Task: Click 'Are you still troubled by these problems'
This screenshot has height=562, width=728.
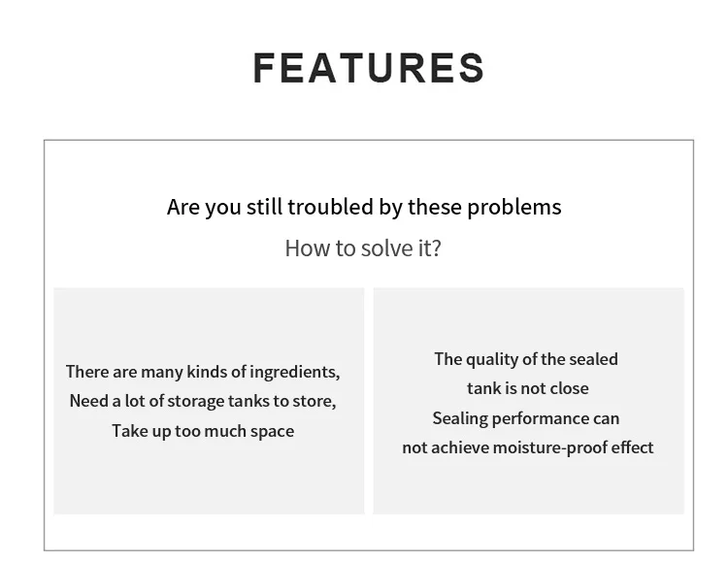Action: click(364, 207)
